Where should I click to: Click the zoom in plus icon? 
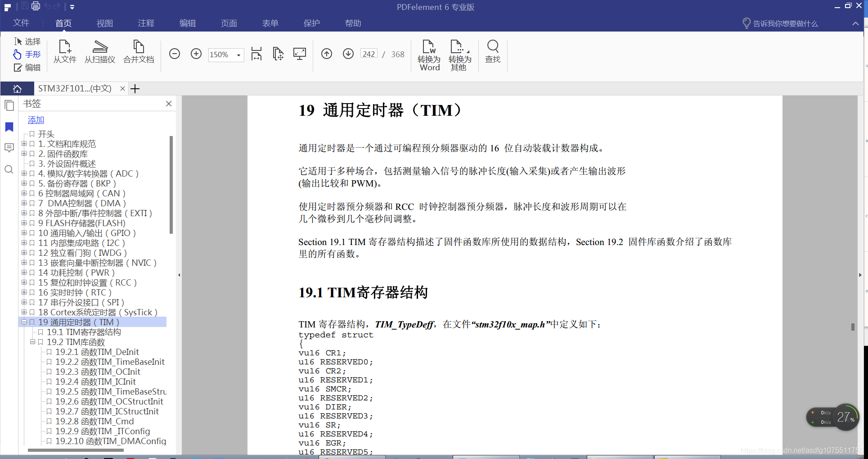(196, 54)
